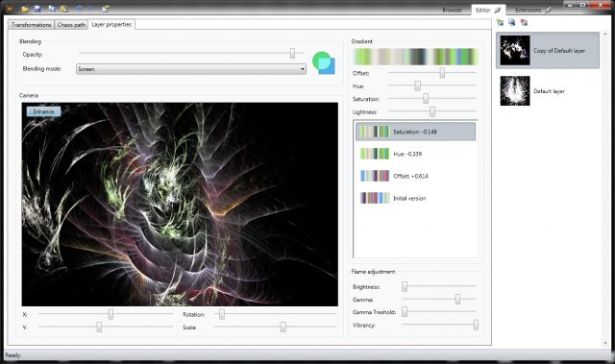Select history entry Offset: +0.614
615x364 pixels.
[x=415, y=176]
